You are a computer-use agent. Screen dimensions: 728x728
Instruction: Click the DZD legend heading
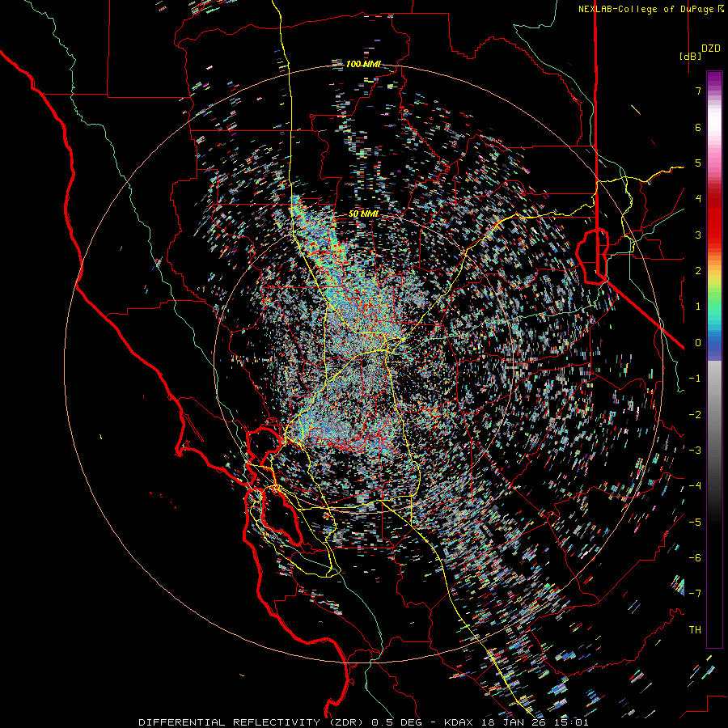711,49
